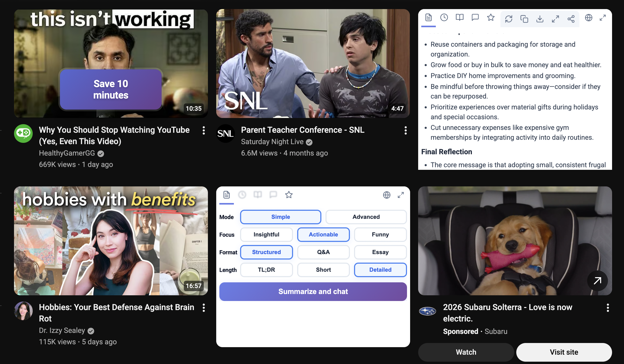
Task: Share the summary using the share icon
Action: coord(571,18)
